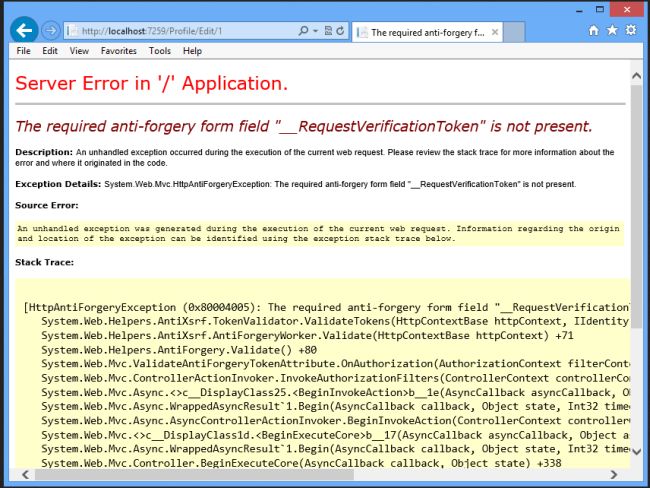Screen dimensions: 650x488
Task: Click the 'ValidateAntiForgeryTokenAttribute.OnAuthorization' line
Action: point(335,364)
